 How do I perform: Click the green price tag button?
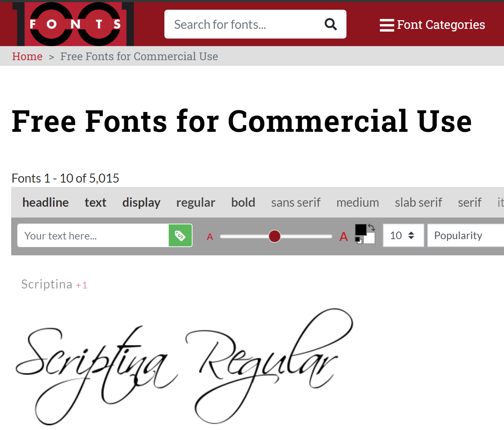click(180, 236)
